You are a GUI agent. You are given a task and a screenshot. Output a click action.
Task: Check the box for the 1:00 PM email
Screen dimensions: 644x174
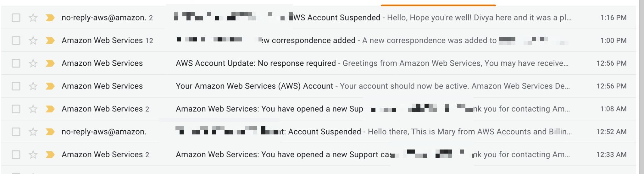point(16,41)
